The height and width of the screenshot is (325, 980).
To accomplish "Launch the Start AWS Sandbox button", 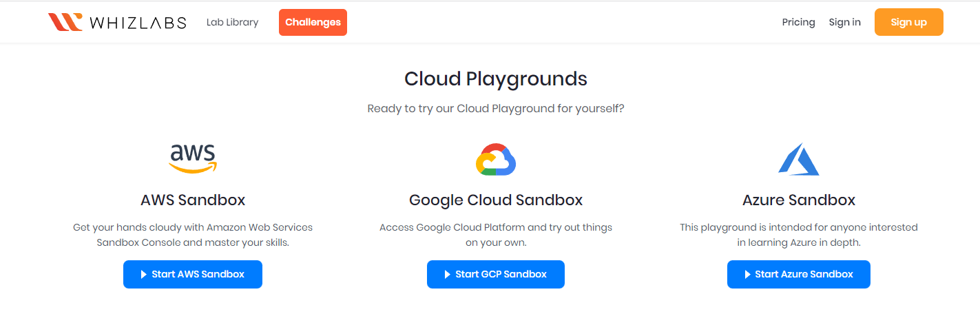I will click(193, 274).
